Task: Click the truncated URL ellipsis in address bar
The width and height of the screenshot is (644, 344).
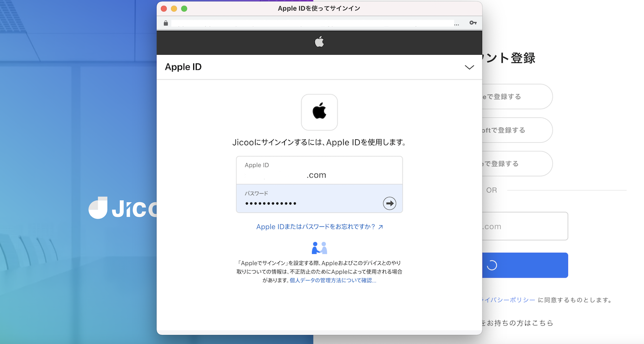Action: point(457,24)
